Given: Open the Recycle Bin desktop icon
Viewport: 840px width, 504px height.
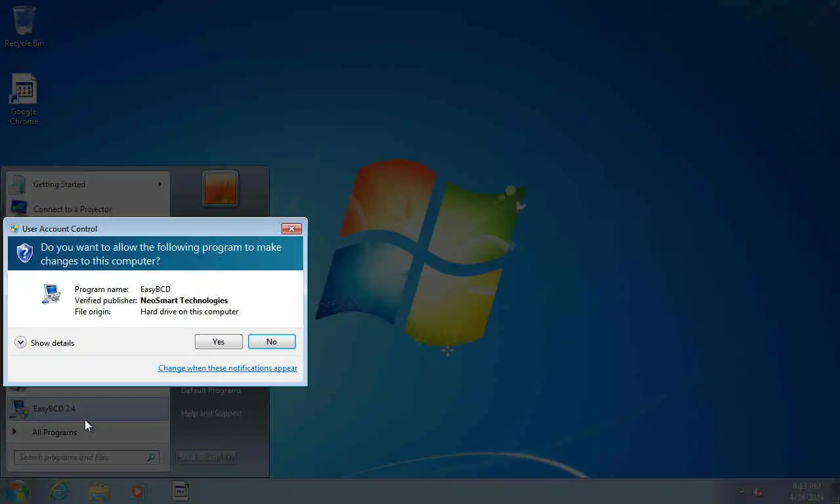Looking at the screenshot, I should pos(24,27).
